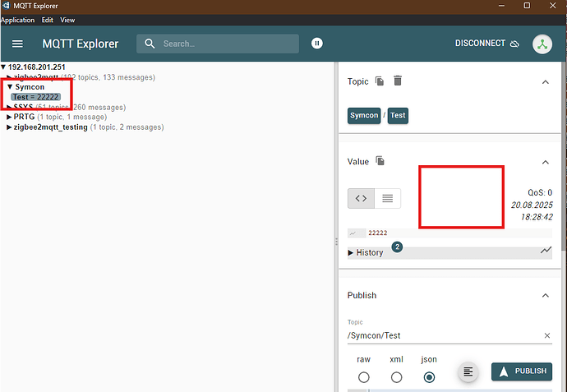Image resolution: width=567 pixels, height=392 pixels.
Task: Switch to code view for the value
Action: click(x=361, y=198)
